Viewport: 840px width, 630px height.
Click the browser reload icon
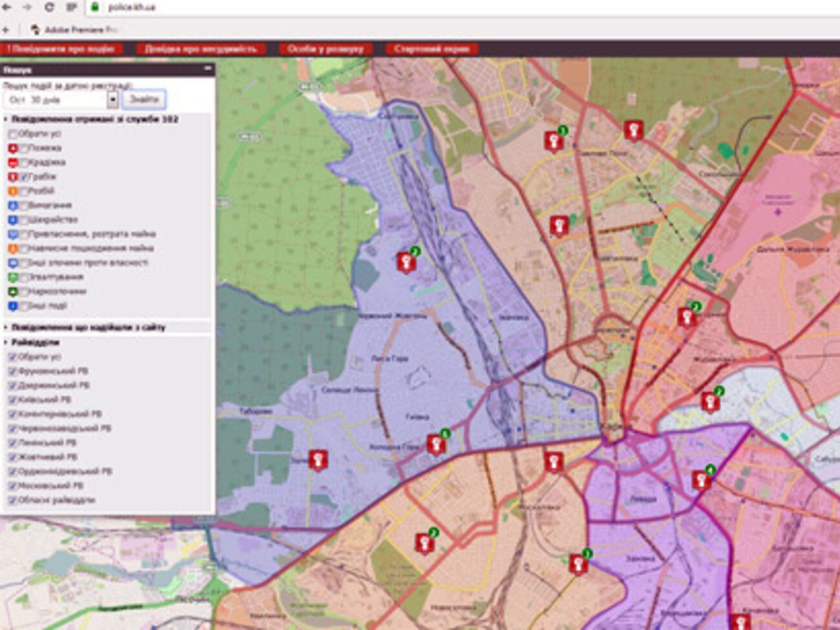pyautogui.click(x=49, y=7)
